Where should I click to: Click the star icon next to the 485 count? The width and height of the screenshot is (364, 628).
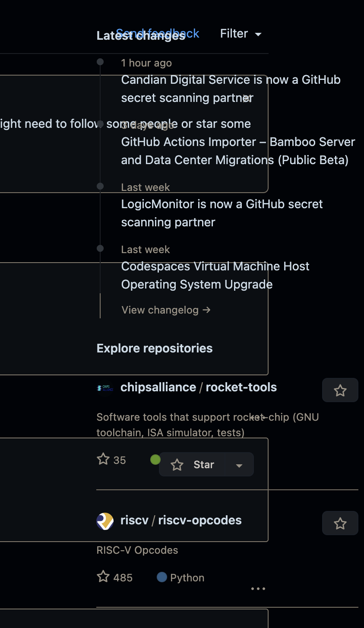tap(103, 577)
